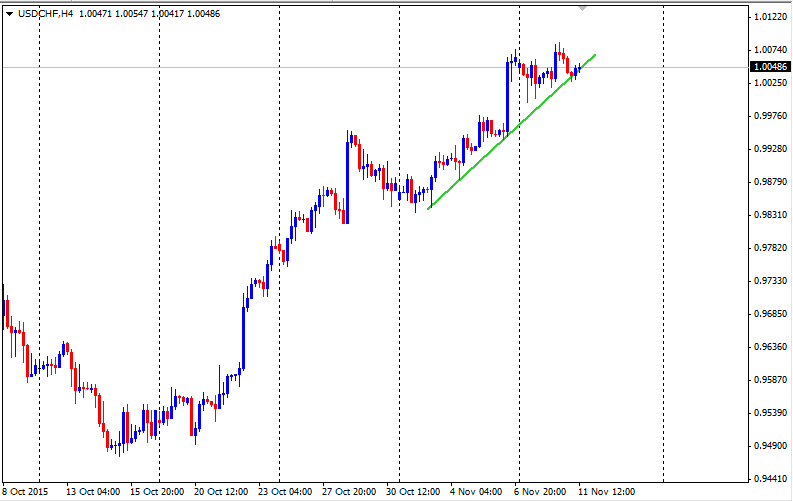This screenshot has width=793, height=501.
Task: Click the 1.01220 price axis label
Action: click(x=770, y=17)
